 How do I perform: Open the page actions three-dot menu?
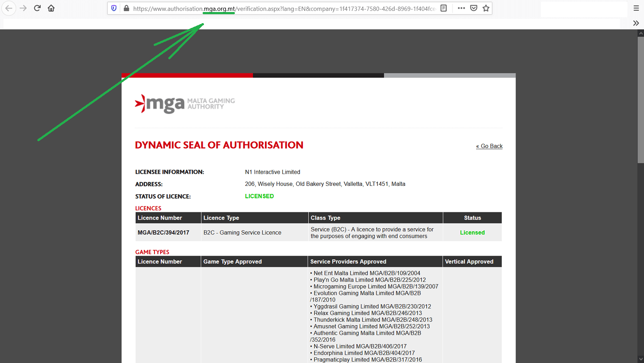(x=462, y=8)
